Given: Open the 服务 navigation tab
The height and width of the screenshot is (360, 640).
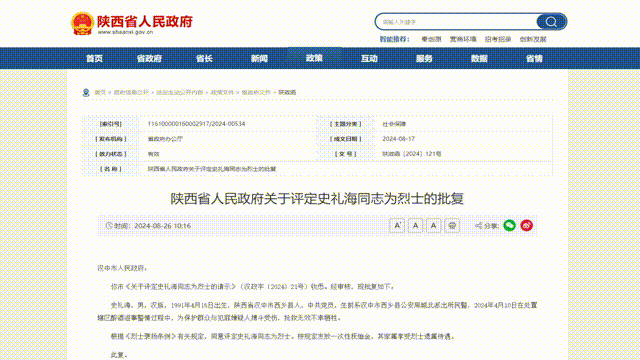Looking at the screenshot, I should 424,58.
